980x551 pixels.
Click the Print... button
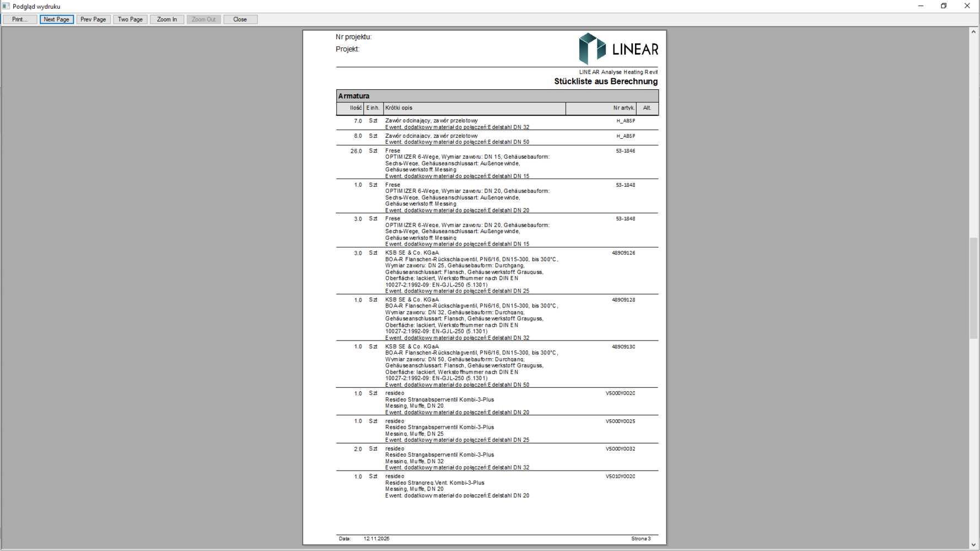click(x=20, y=19)
